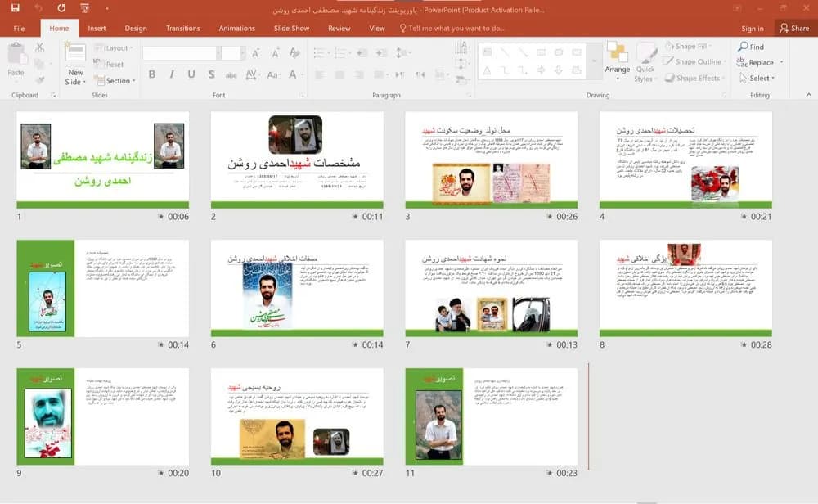This screenshot has width=818, height=504.
Task: Open Customize Quick Access Toolbar arrow
Action: (x=107, y=8)
